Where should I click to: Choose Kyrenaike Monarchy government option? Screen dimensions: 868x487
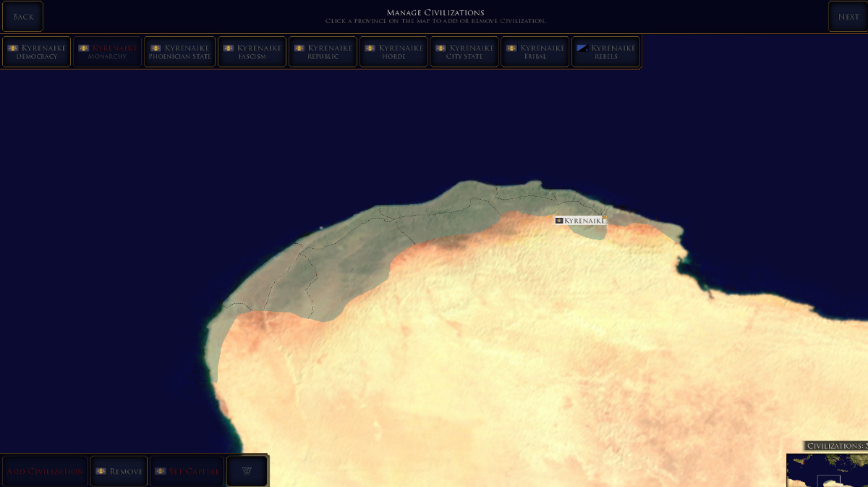[107, 52]
